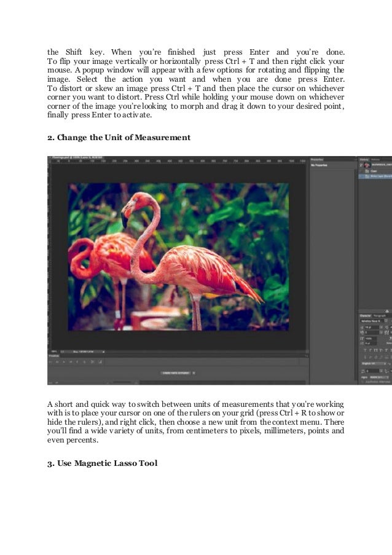Go to first frame in Timeline controls

click(x=50, y=362)
